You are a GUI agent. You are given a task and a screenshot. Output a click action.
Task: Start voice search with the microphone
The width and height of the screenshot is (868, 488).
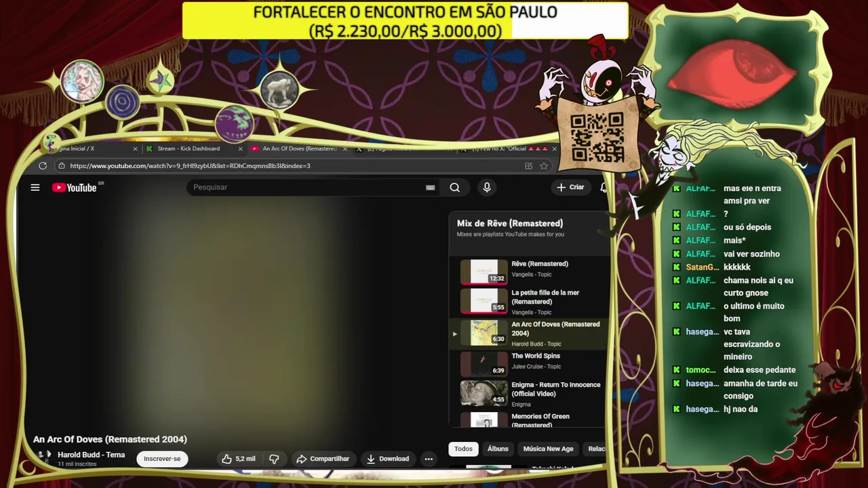487,188
